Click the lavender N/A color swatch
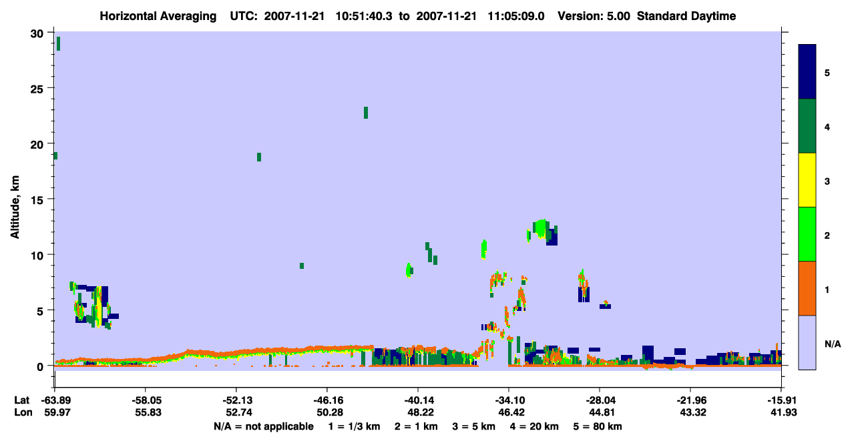This screenshot has height=445, width=868. [807, 342]
